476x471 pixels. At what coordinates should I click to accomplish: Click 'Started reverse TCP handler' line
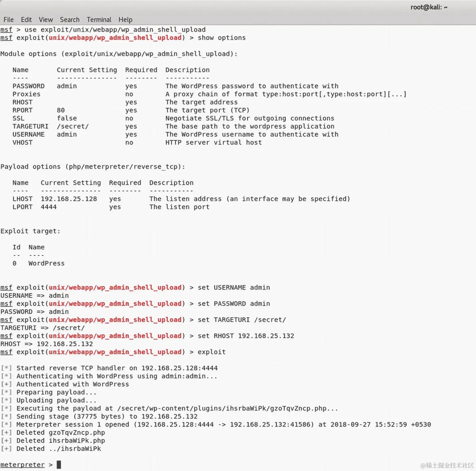click(x=109, y=368)
